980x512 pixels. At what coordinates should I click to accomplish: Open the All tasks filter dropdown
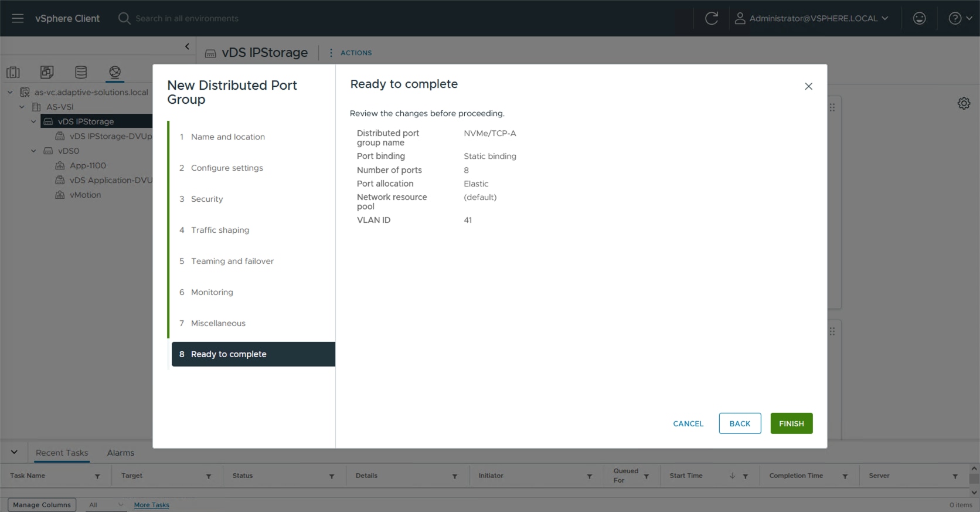pos(106,504)
